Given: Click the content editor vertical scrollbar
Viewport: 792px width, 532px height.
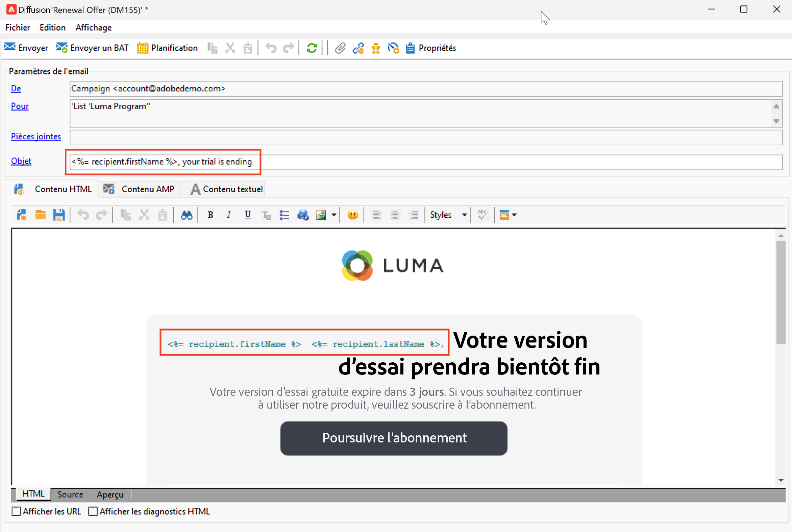Looking at the screenshot, I should tap(781, 292).
